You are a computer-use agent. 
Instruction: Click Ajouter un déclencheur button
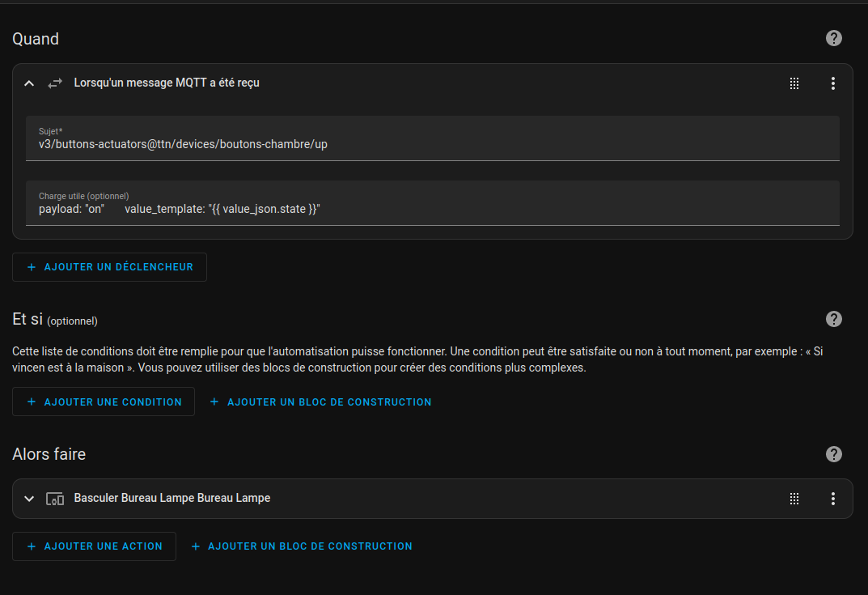(109, 267)
